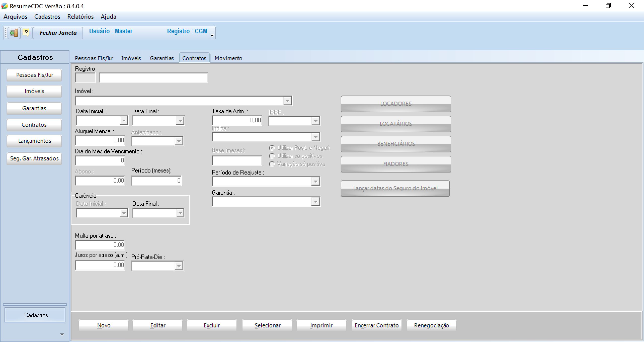The width and height of the screenshot is (644, 342).
Task: Click the ResumeCDC application icon in the title bar
Action: pyautogui.click(x=5, y=6)
